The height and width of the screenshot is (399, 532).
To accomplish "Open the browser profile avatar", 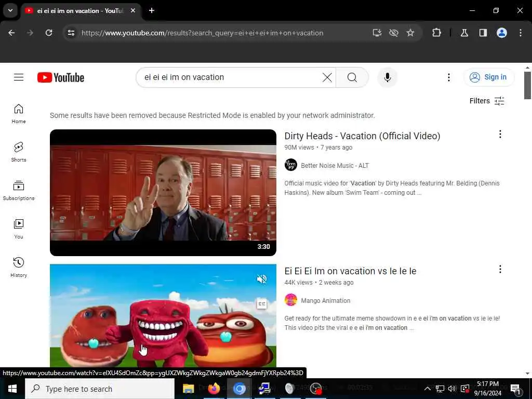I will 501,33.
